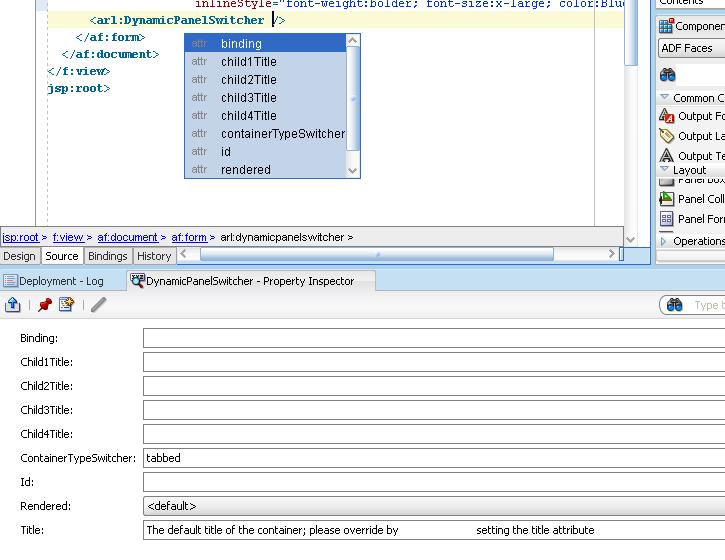
Task: Click the binoculars search icon in Component Palette
Action: pos(668,75)
